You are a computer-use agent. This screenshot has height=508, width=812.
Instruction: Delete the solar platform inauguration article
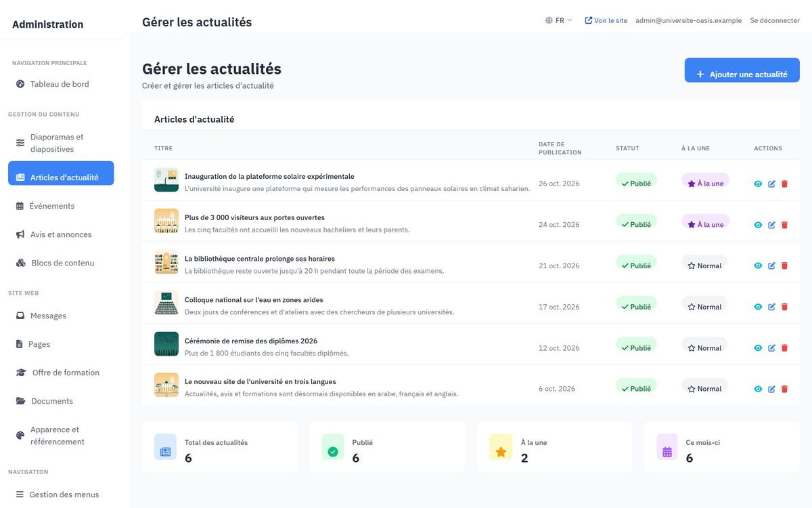784,184
